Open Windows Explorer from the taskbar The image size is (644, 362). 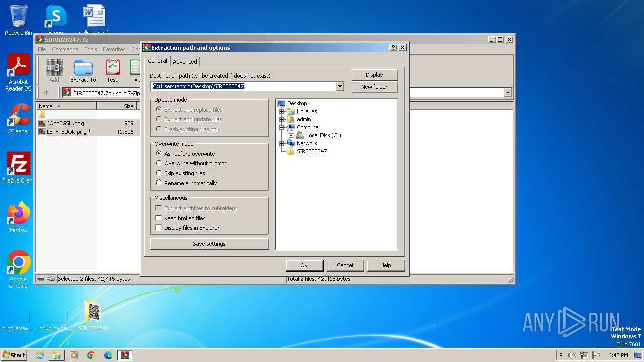pyautogui.click(x=57, y=355)
